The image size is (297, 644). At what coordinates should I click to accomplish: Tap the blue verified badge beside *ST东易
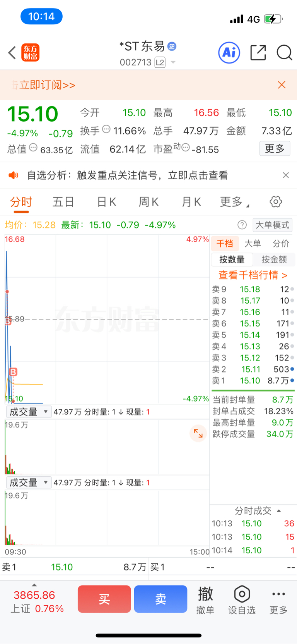(172, 46)
